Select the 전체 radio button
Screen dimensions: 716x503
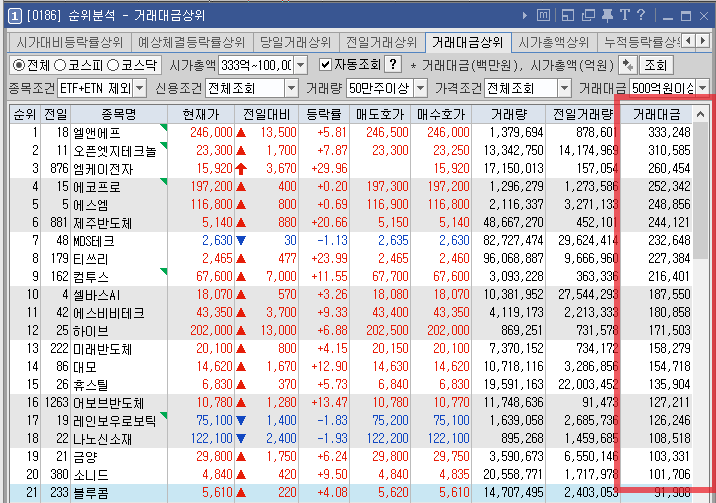point(19,65)
